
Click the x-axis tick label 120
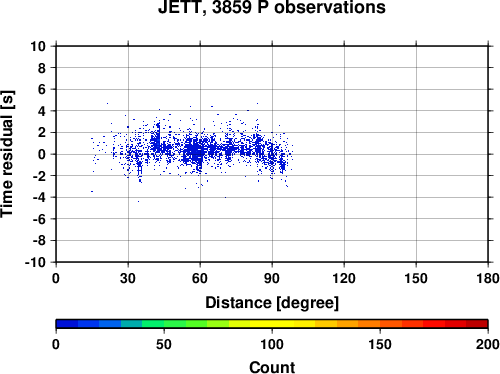344,278
